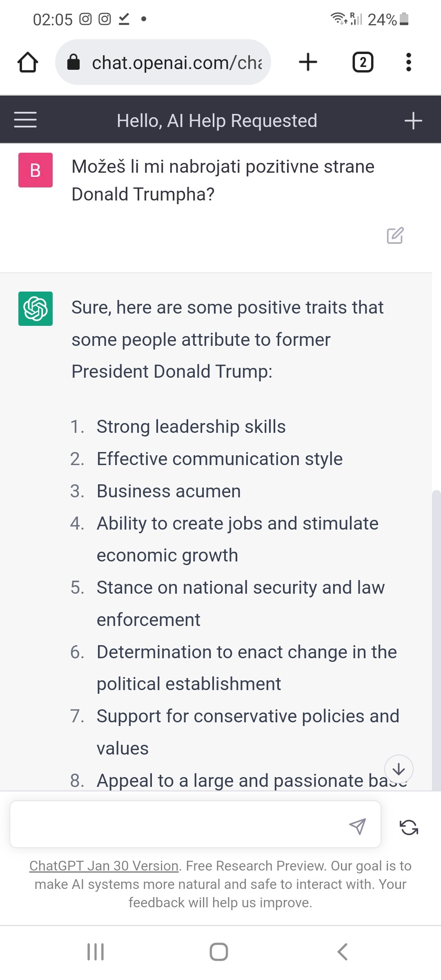Tap the chat title Hello, AI Help Requested

point(217,121)
